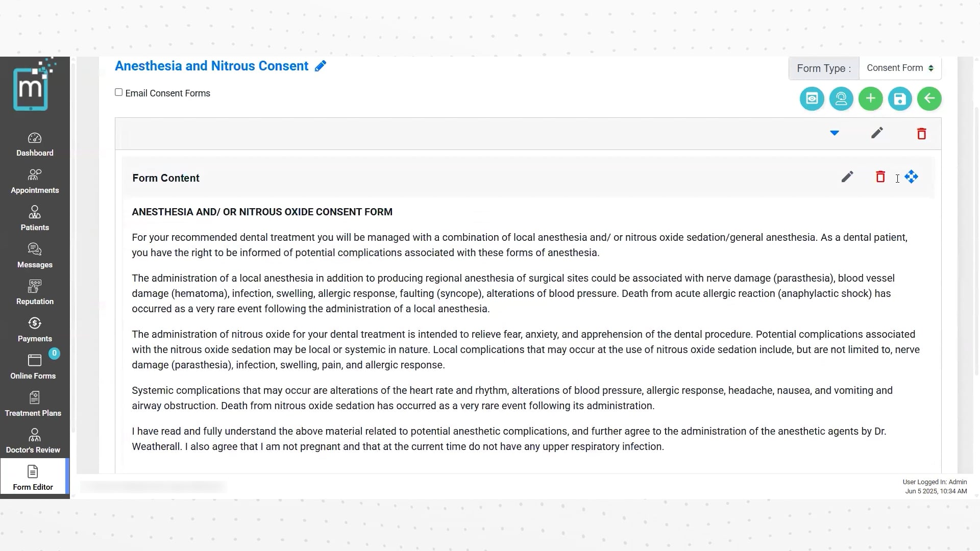980x551 pixels.
Task: Click the green plus add button
Action: coord(870,99)
